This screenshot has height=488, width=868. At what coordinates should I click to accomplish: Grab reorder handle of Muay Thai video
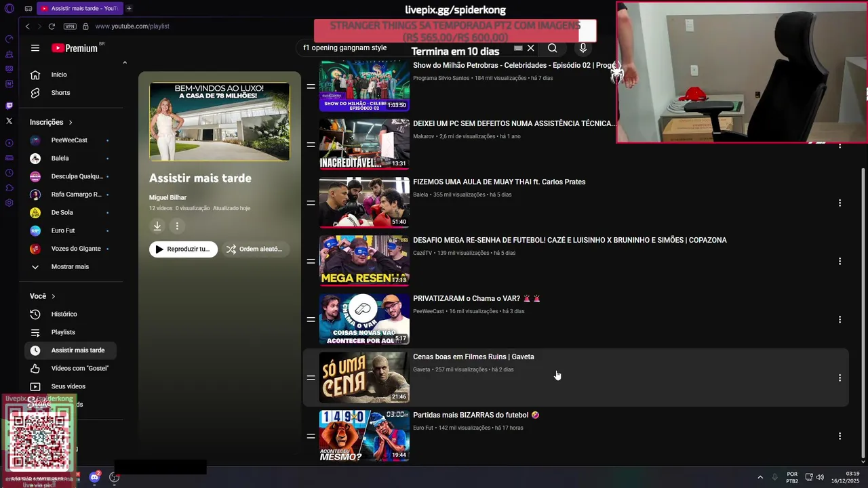pyautogui.click(x=311, y=203)
